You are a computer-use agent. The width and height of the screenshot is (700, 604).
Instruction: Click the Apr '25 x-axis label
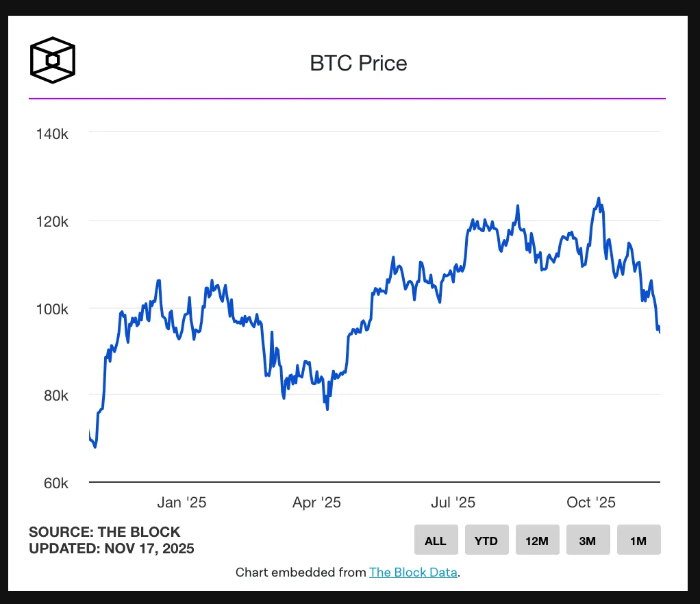[316, 503]
